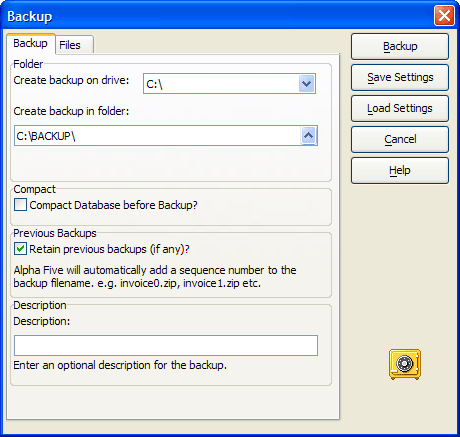Click the Backup window title bar
The height and width of the screenshot is (437, 460).
217,16
